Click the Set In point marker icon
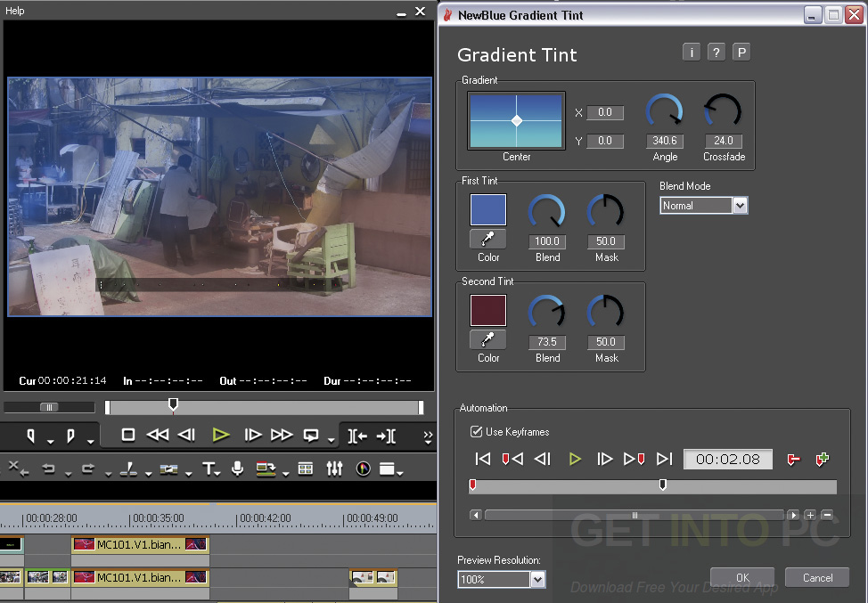Screen dimensions: 868x603 (31, 436)
